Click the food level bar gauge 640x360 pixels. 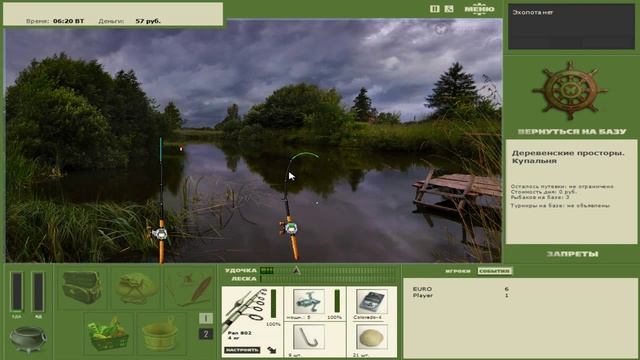tap(17, 292)
